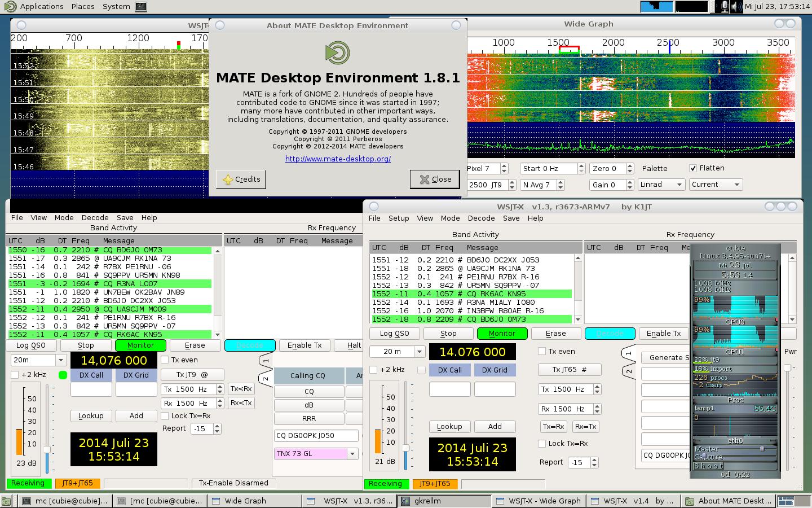This screenshot has width=812, height=508.
Task: Click Log QSO in the left WSJT-X window
Action: click(x=30, y=345)
